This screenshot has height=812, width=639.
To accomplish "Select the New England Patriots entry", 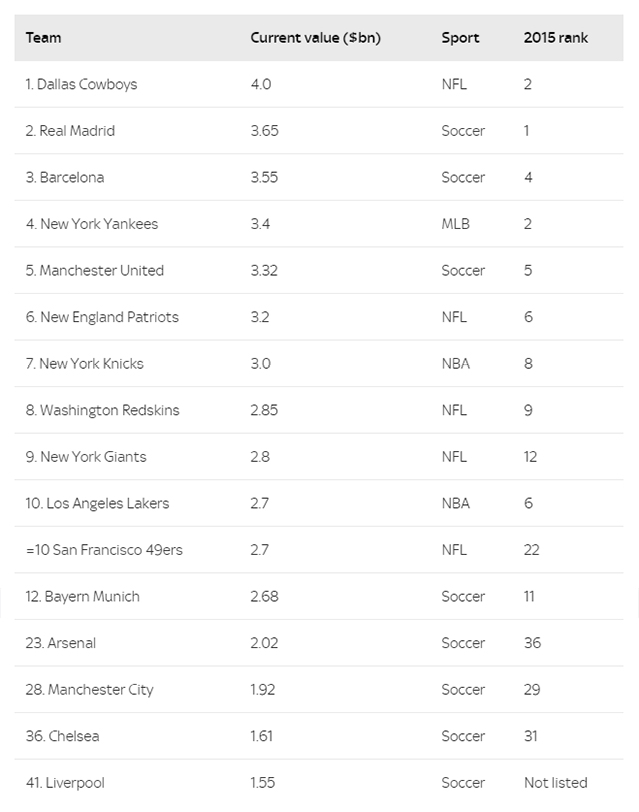I will 102,317.
